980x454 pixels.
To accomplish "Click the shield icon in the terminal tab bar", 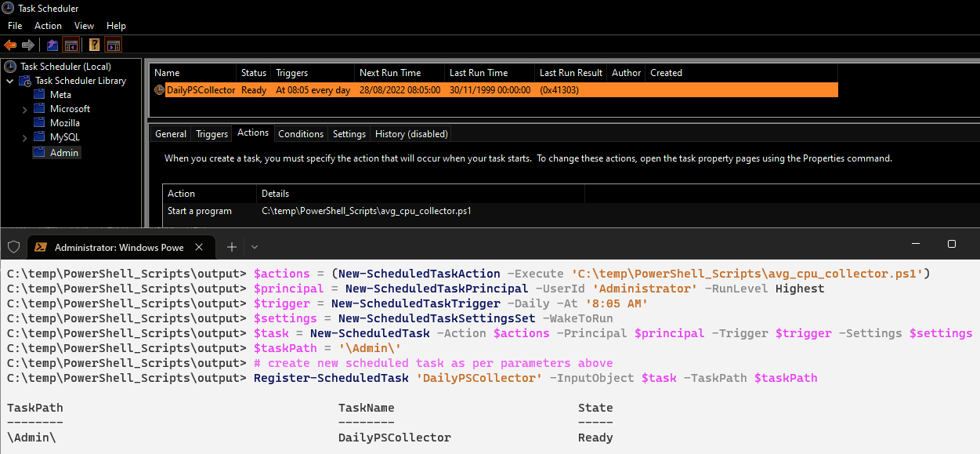I will point(14,245).
